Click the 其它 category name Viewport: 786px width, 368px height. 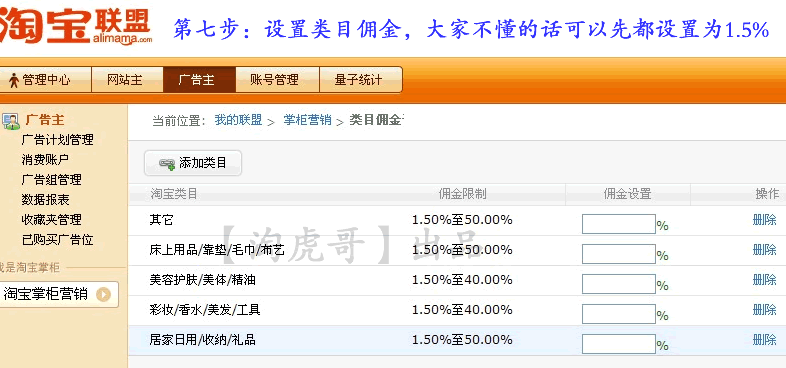[x=161, y=220]
